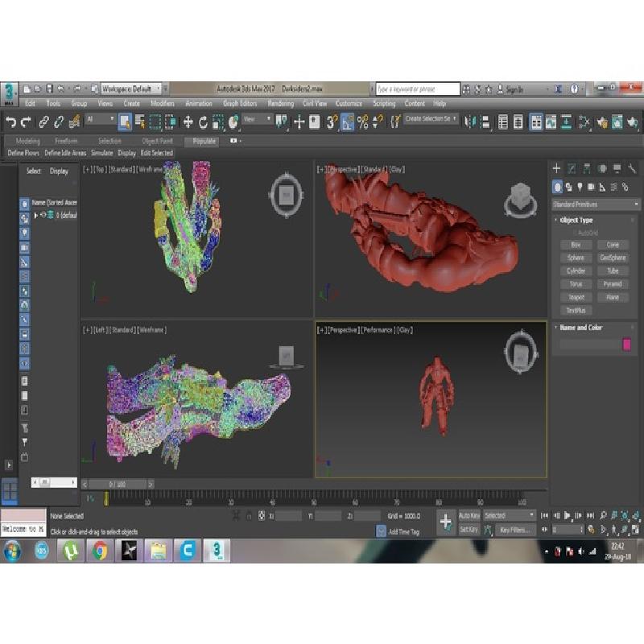Image resolution: width=644 pixels, height=644 pixels.
Task: Open the Utilities panel wrench icon
Action: [632, 168]
